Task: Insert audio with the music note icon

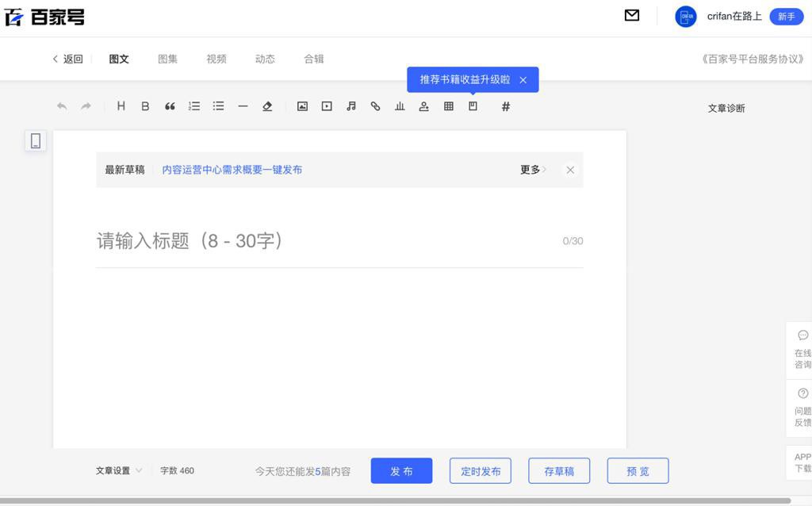Action: point(351,106)
